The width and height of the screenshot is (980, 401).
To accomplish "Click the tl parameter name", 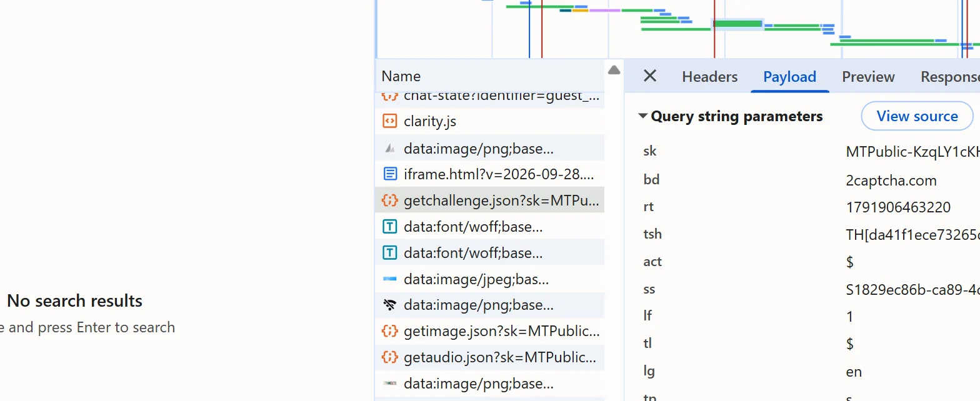I will [x=647, y=344].
